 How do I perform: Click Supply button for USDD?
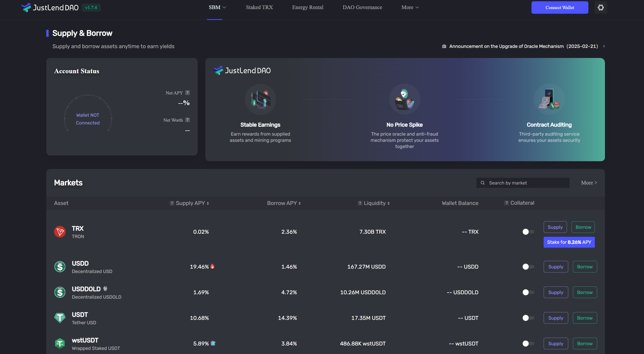tap(556, 267)
